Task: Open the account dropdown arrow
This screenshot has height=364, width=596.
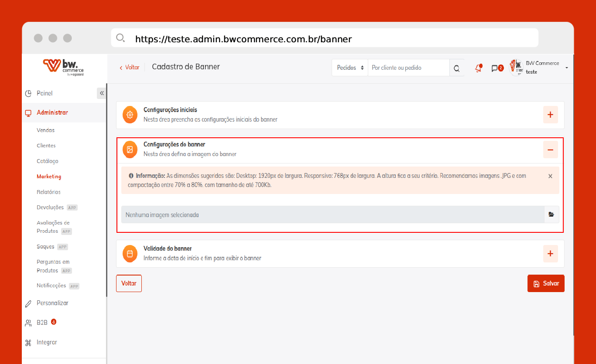Action: (x=566, y=68)
